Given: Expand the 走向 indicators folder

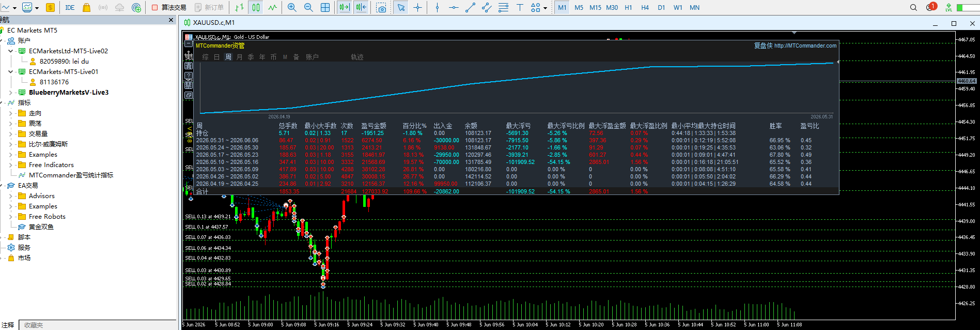Looking at the screenshot, I should coord(10,113).
